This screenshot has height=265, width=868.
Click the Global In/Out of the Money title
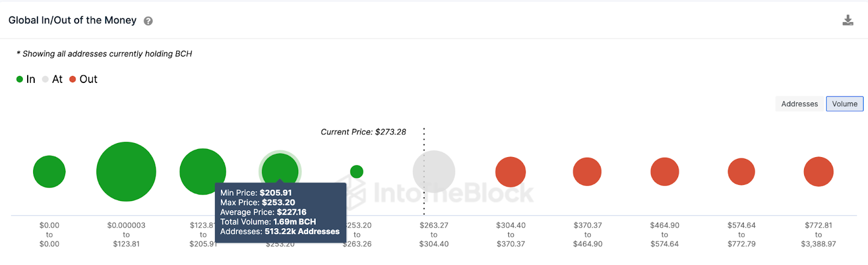pyautogui.click(x=73, y=21)
